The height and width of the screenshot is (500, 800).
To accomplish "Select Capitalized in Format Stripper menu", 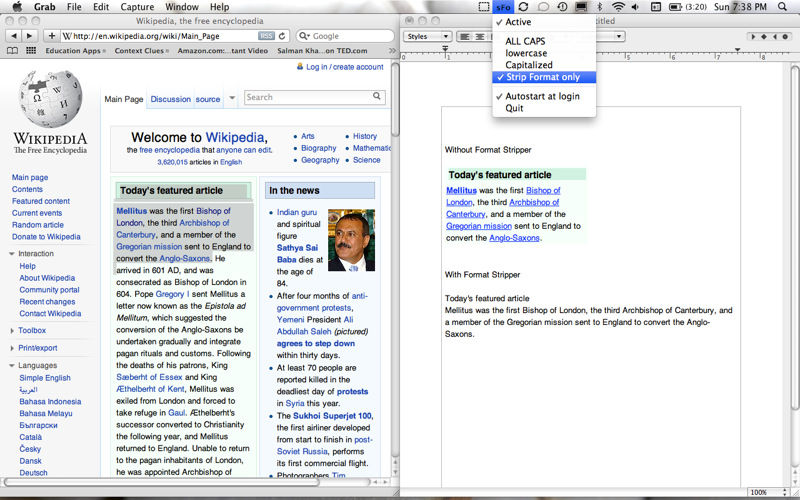I will pos(544,65).
